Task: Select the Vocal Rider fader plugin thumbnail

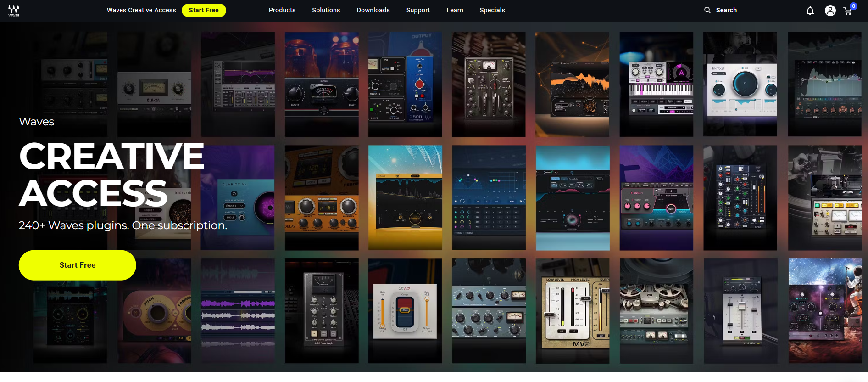Action: coord(740,311)
